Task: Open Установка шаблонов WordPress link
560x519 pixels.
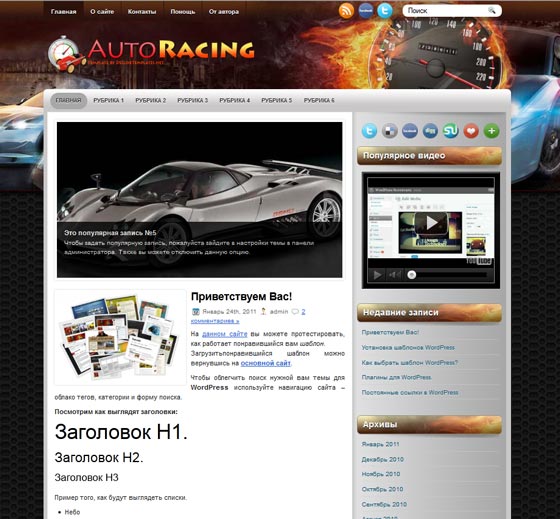Action: pos(408,347)
